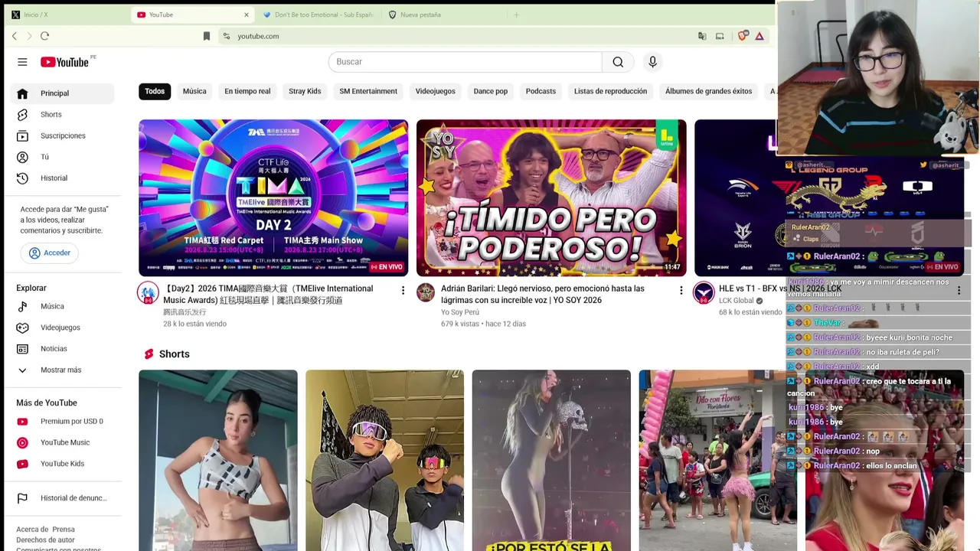Open the YouTube guide hamburger menu
This screenshot has height=551, width=980.
click(22, 62)
